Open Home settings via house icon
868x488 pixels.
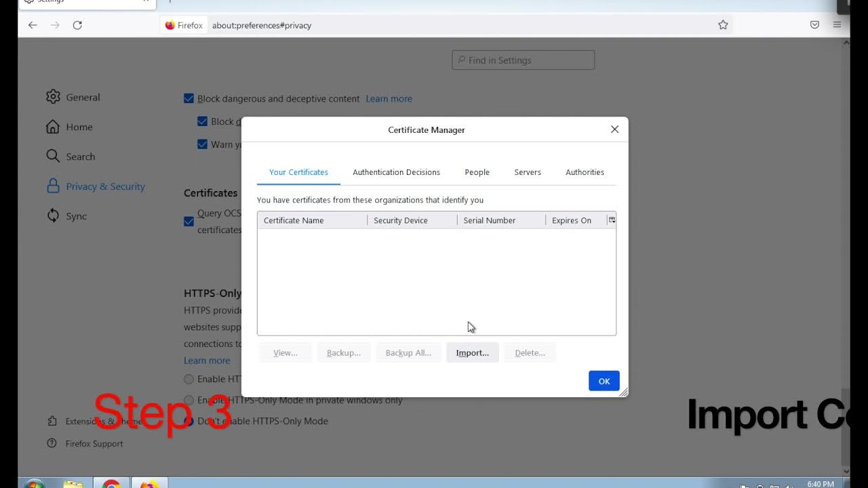tap(53, 127)
